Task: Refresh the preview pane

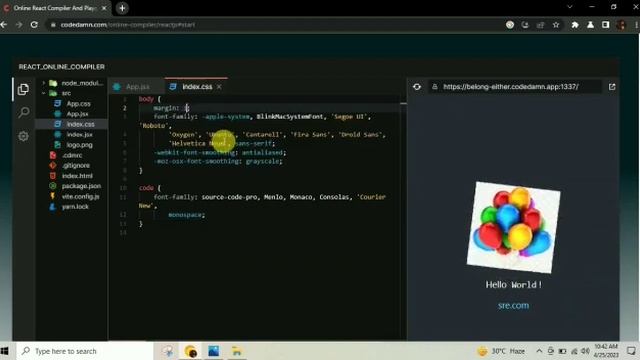Action: tap(417, 87)
